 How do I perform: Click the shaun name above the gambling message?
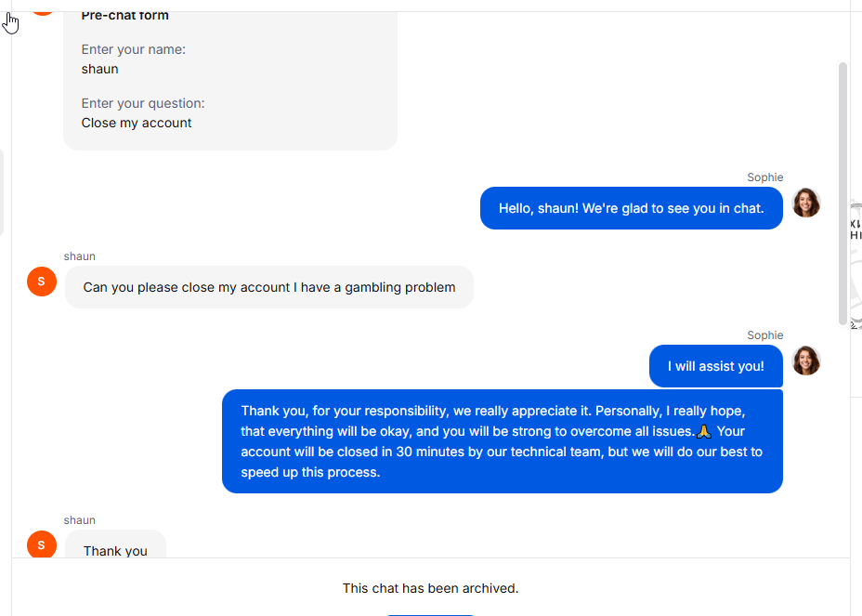pos(79,256)
